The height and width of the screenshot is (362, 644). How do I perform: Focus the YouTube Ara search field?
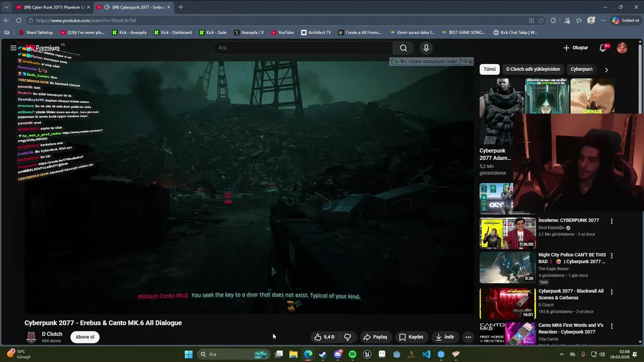[x=303, y=48]
